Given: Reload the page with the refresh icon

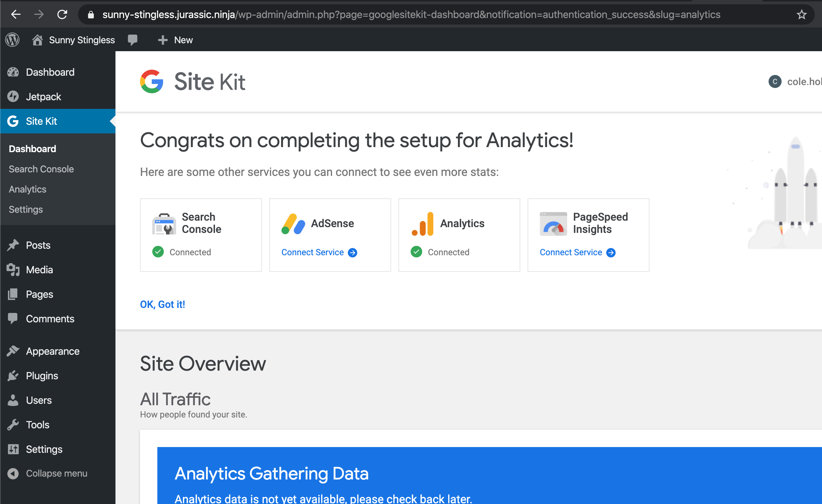Looking at the screenshot, I should [62, 14].
